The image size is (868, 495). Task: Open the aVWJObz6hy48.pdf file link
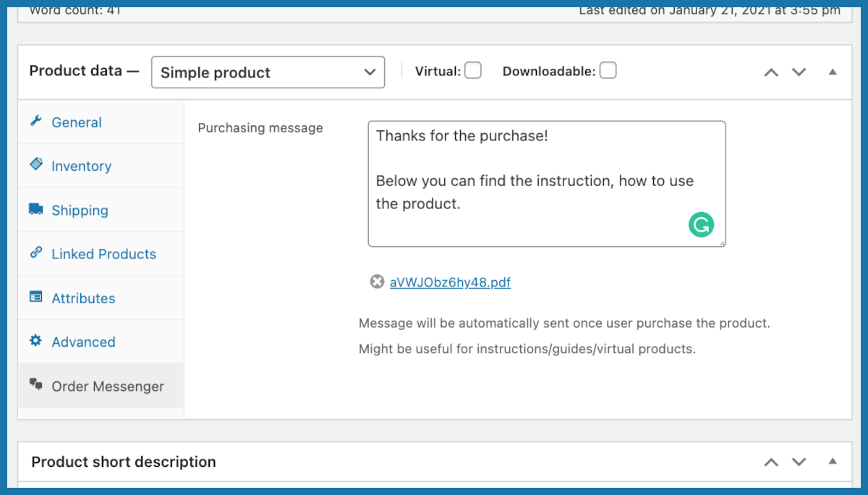click(450, 282)
